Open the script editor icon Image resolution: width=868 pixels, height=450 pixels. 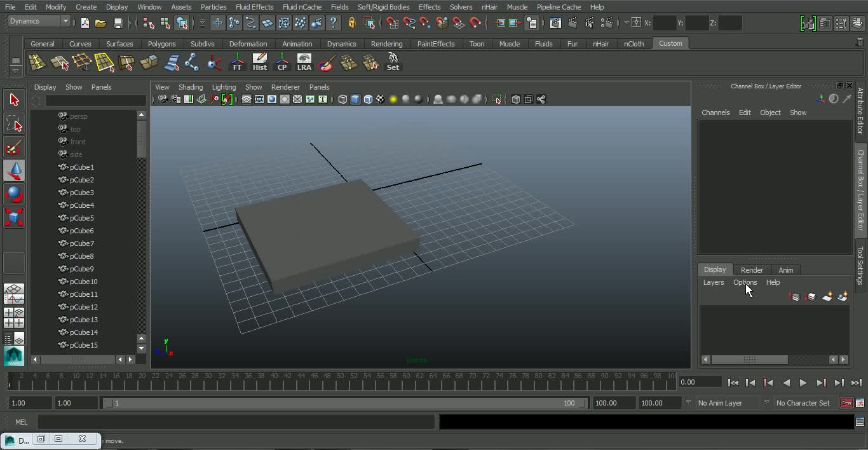tap(860, 421)
